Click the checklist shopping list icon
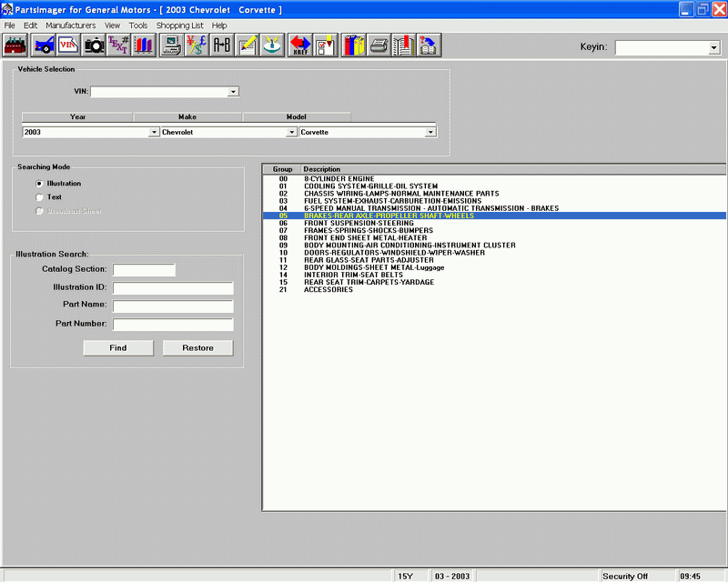The height and width of the screenshot is (582, 728). coord(326,45)
